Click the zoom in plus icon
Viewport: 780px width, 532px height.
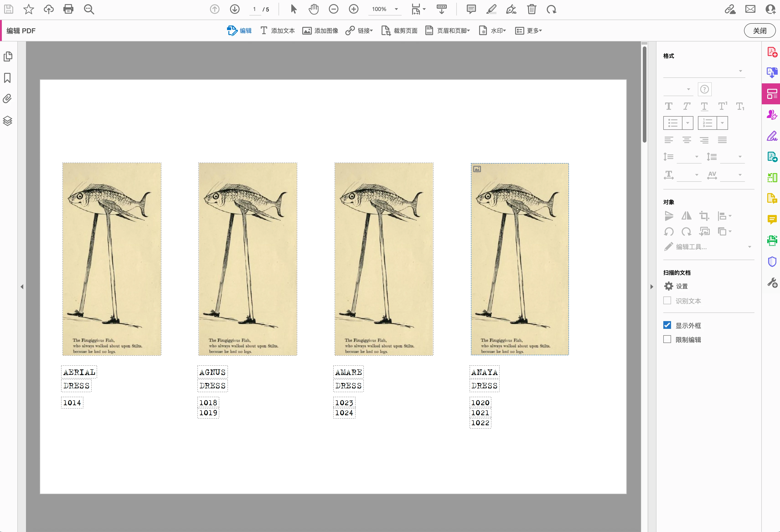tap(354, 9)
